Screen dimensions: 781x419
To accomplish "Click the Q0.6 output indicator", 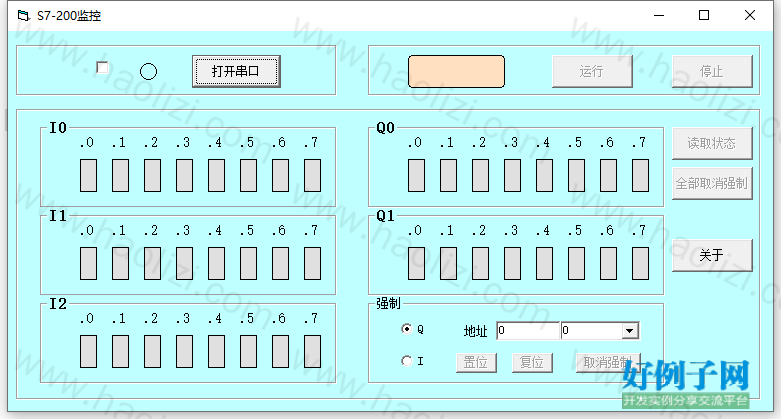I will point(608,175).
